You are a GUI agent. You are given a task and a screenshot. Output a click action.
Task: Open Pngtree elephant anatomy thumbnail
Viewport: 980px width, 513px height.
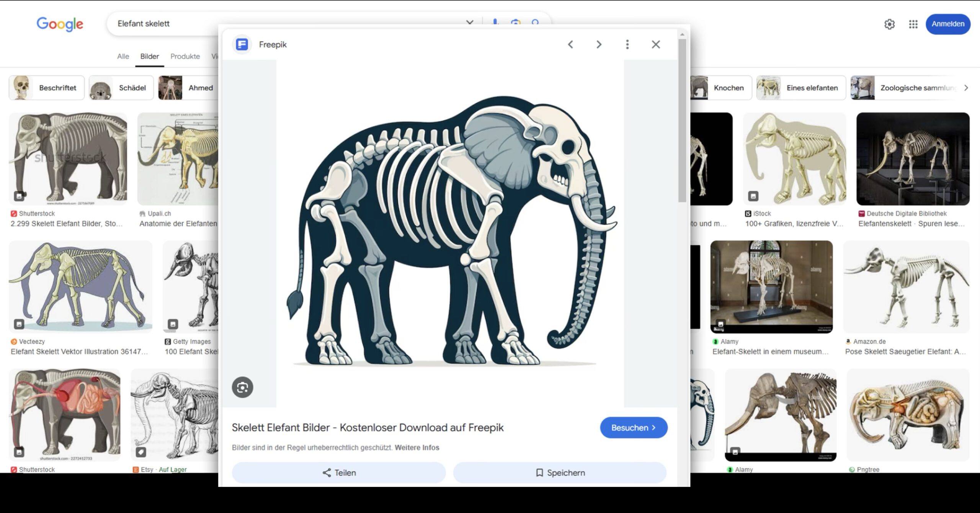click(908, 415)
